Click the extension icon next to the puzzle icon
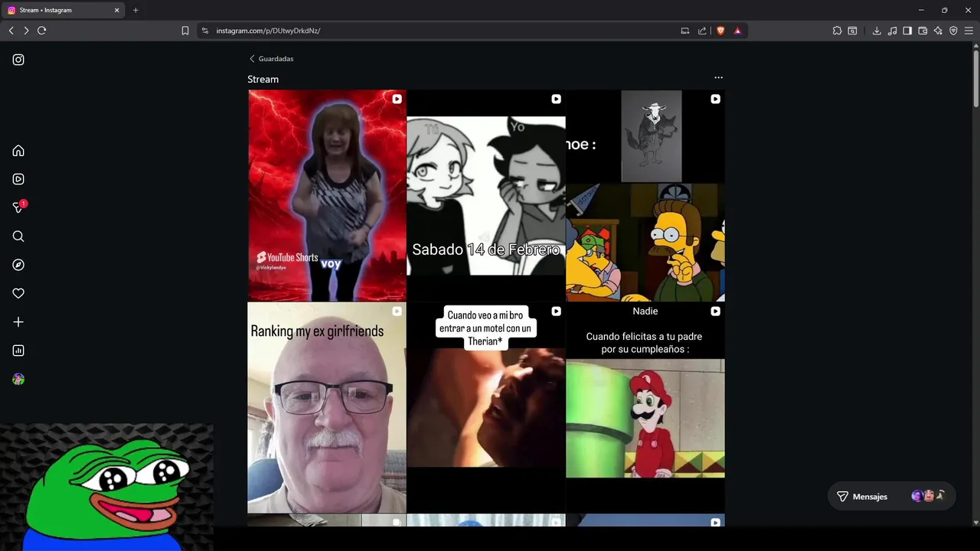 pos(852,31)
